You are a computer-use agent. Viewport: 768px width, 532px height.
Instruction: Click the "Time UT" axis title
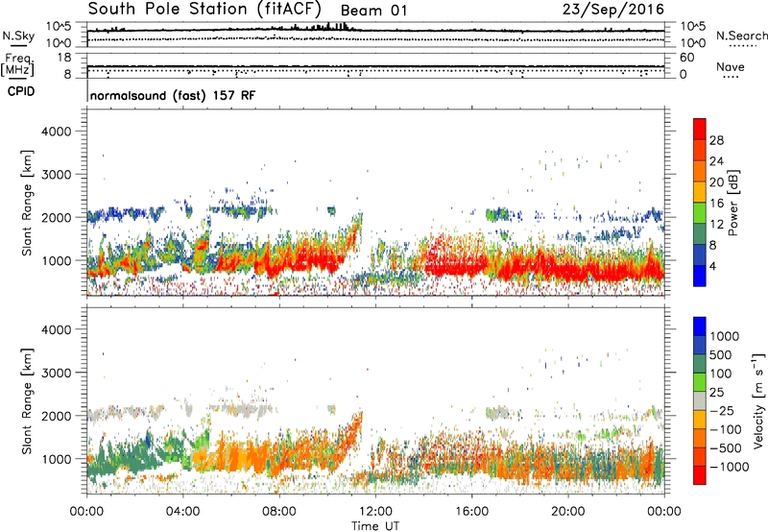[375, 526]
